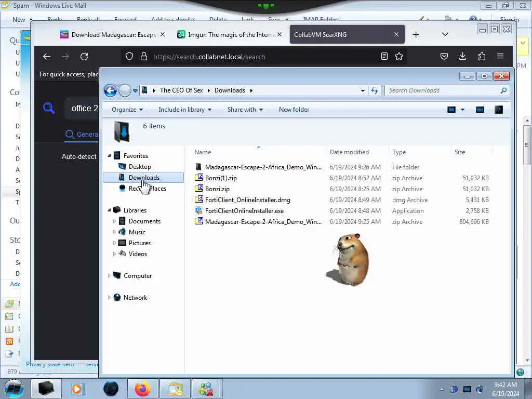532x399 pixels.
Task: Select Computer in navigation pane
Action: (137, 276)
